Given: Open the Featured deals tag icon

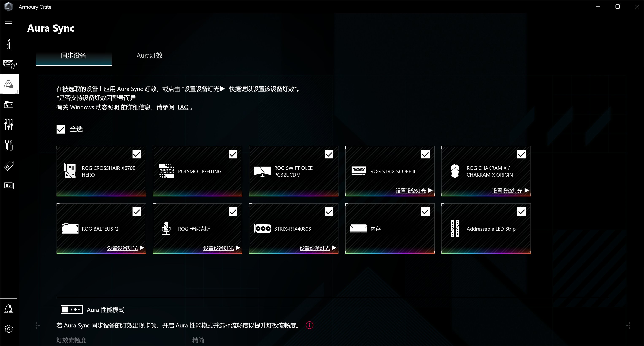Looking at the screenshot, I should click(x=9, y=165).
